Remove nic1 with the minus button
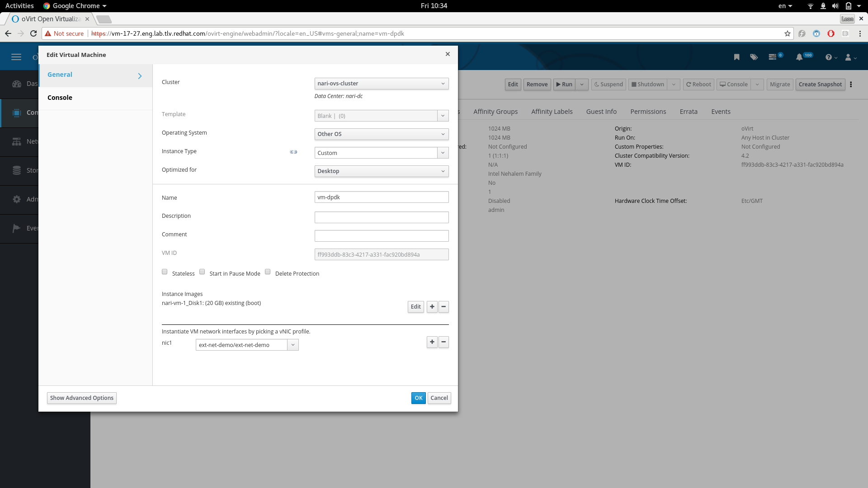 tap(443, 342)
